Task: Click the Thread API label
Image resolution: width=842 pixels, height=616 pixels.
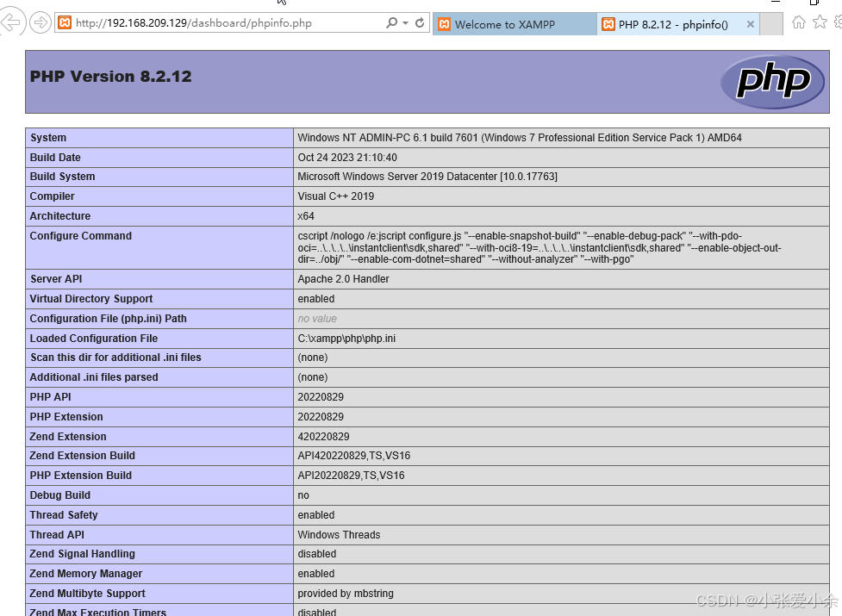Action: tap(57, 534)
